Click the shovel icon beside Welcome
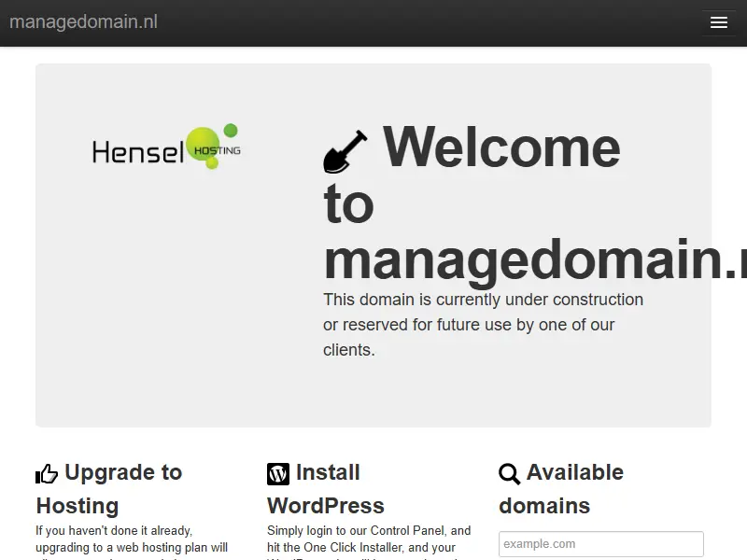Screen dimensions: 747x560 coord(345,151)
